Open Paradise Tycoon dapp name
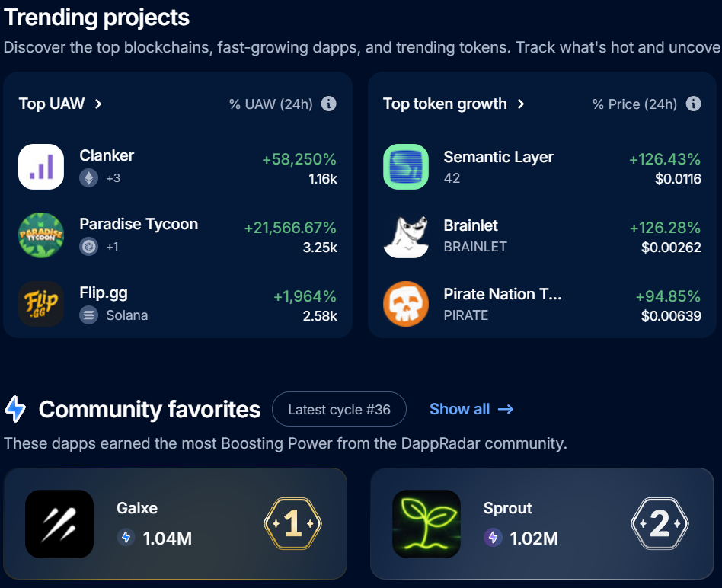Viewport: 722px width, 588px height. [x=139, y=224]
